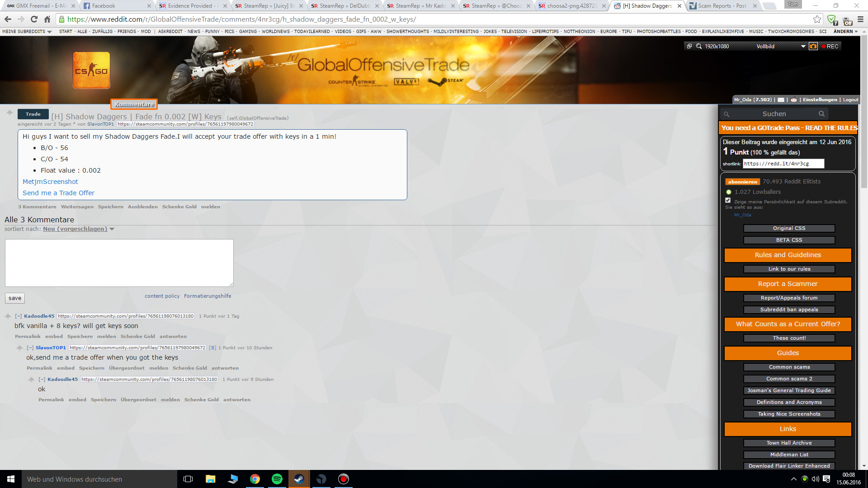Bookmark the page with the star icon
868x488 pixels.
[x=817, y=19]
